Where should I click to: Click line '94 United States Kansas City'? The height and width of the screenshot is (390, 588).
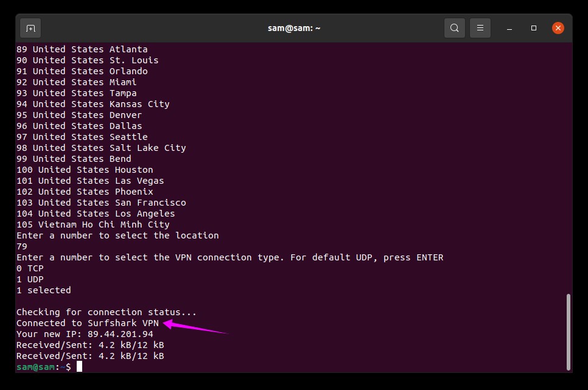[93, 104]
